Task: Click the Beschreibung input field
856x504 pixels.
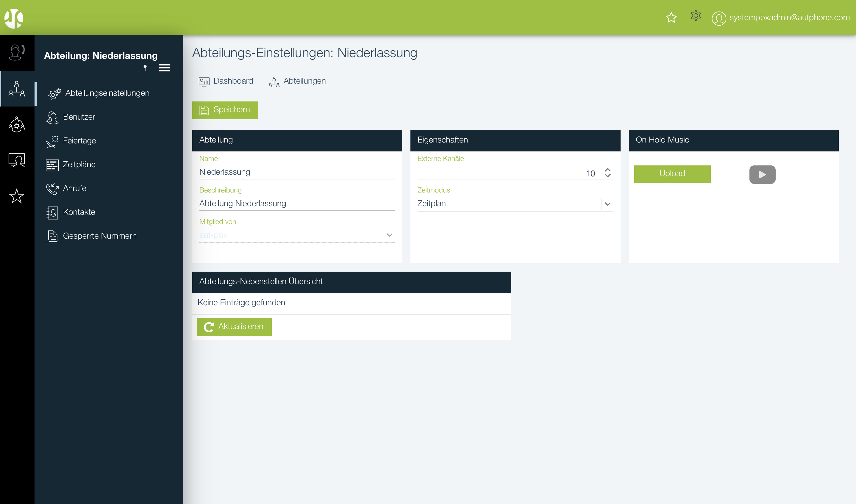Action: pyautogui.click(x=296, y=204)
